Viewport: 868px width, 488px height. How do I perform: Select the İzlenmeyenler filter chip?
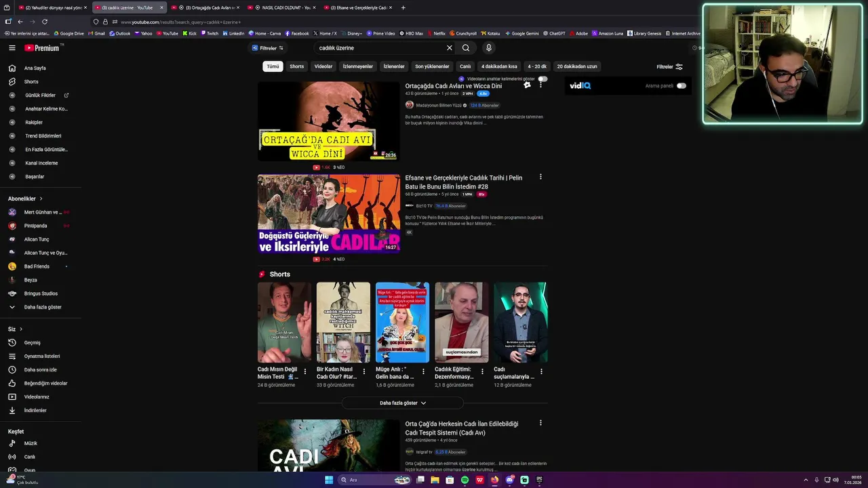click(358, 66)
